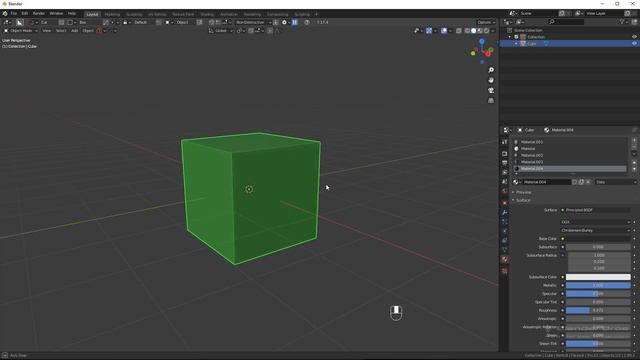Switch to the UV Editing workspace tab
640x360 pixels.
click(x=157, y=14)
